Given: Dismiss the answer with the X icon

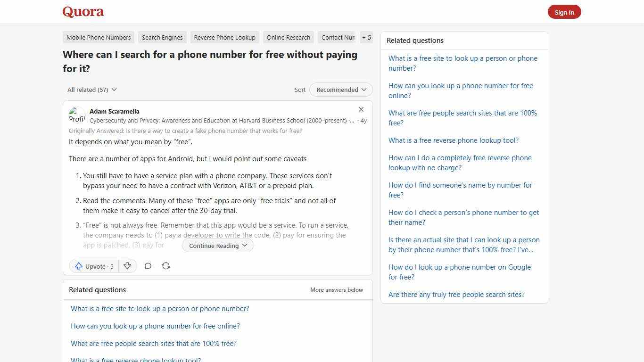Looking at the screenshot, I should (361, 109).
